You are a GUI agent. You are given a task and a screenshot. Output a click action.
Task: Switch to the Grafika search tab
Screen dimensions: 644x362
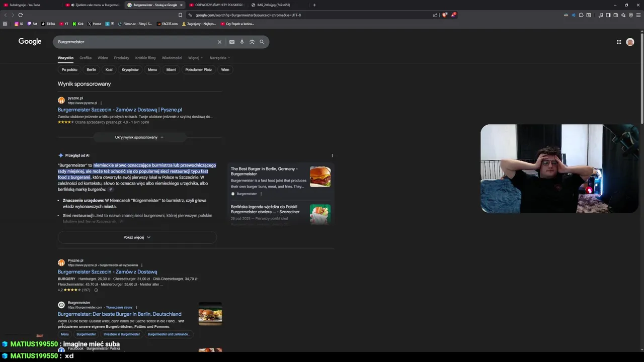[86, 58]
